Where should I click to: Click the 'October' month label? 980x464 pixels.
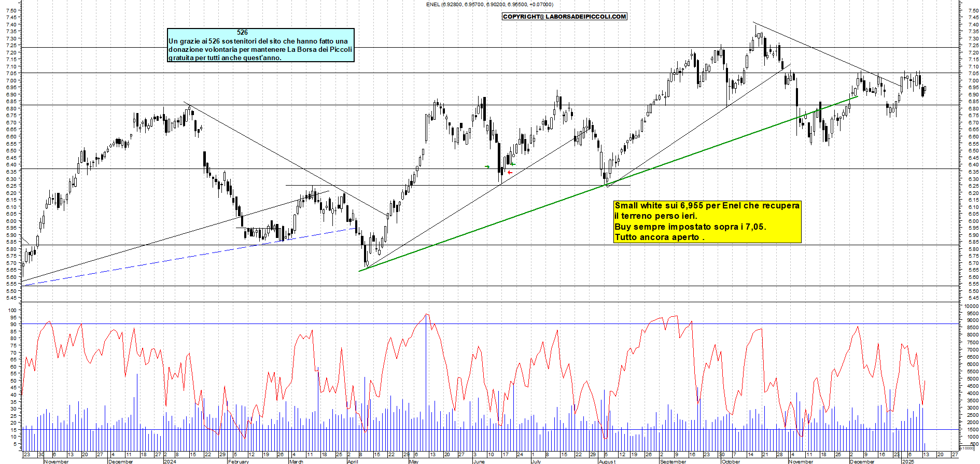(x=731, y=461)
